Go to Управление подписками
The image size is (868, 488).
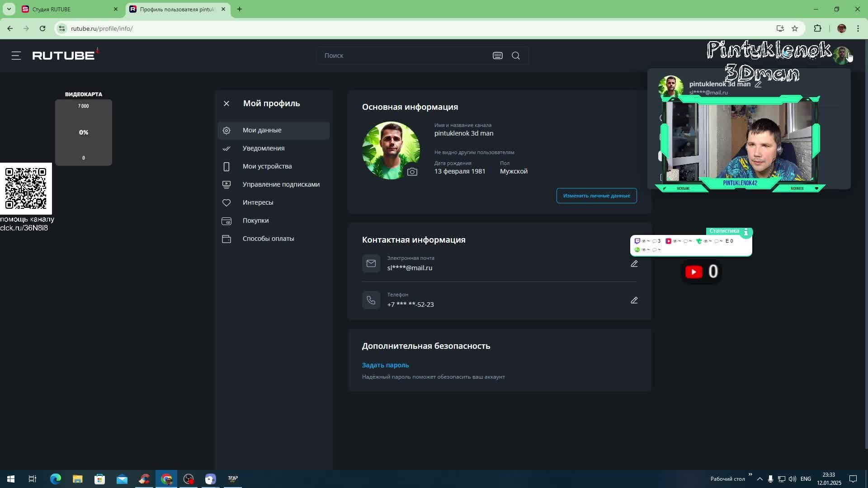click(x=281, y=184)
